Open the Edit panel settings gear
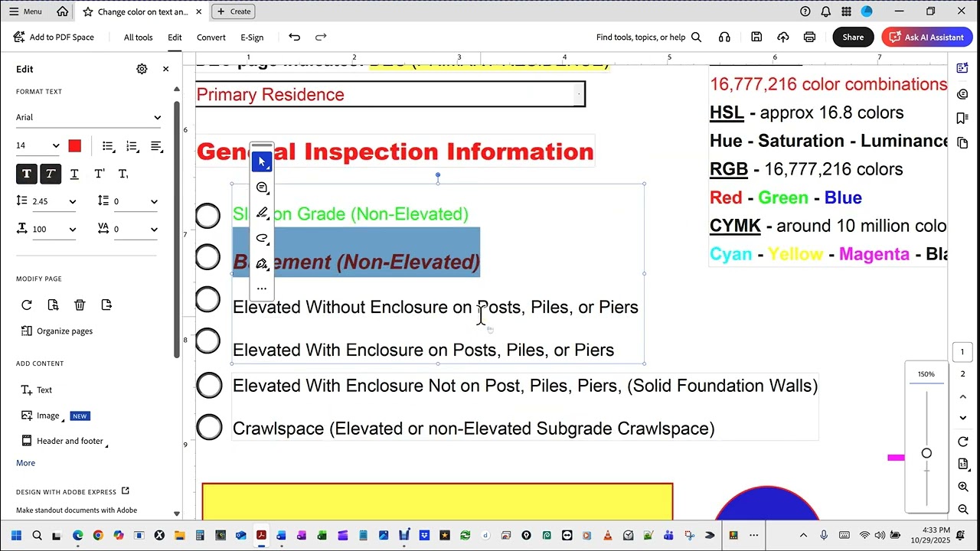The width and height of the screenshot is (980, 551). pos(142,69)
